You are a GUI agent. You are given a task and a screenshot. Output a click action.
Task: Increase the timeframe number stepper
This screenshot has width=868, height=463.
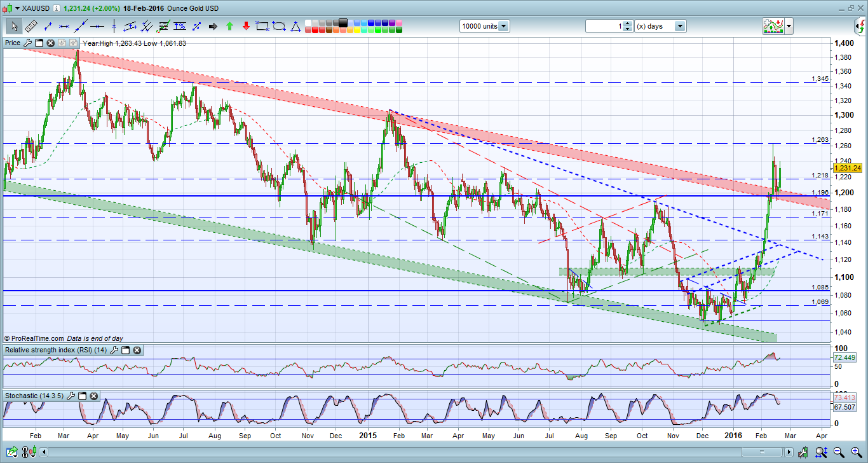click(x=628, y=24)
